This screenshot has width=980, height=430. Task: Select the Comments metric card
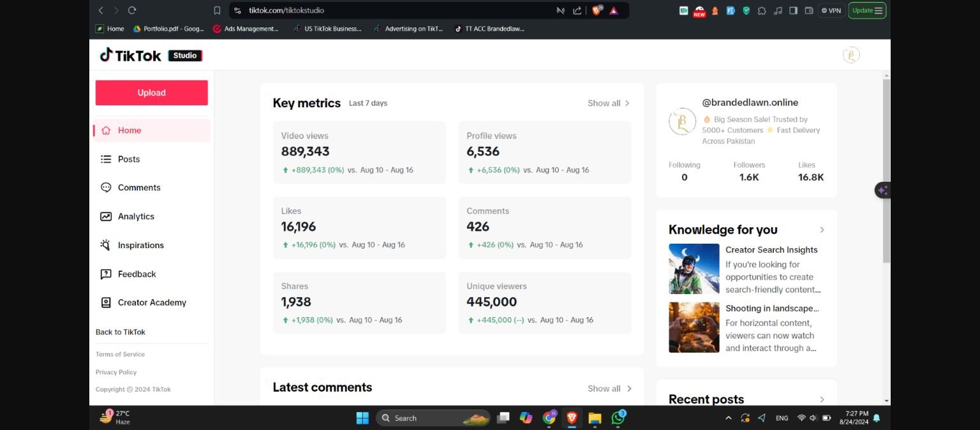545,228
